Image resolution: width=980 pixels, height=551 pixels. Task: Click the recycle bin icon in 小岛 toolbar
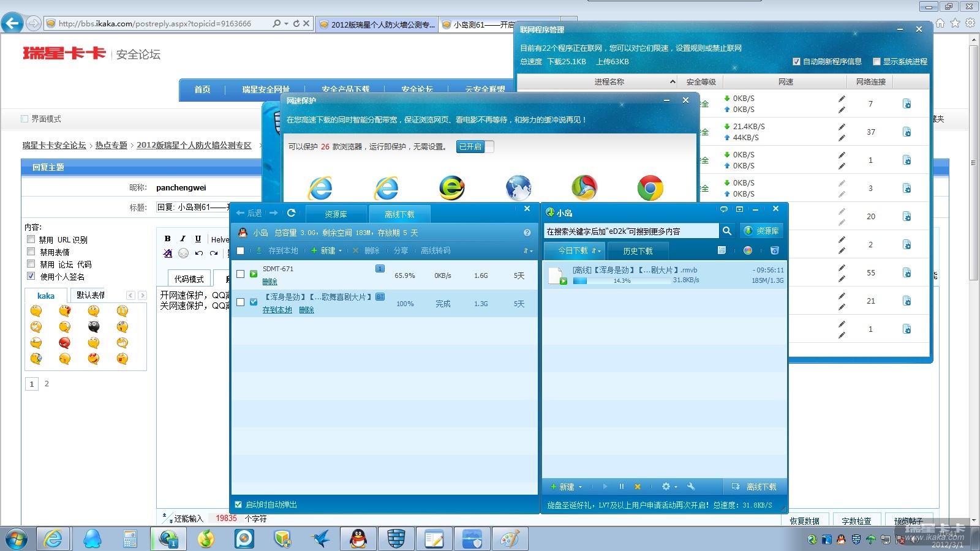pos(774,250)
